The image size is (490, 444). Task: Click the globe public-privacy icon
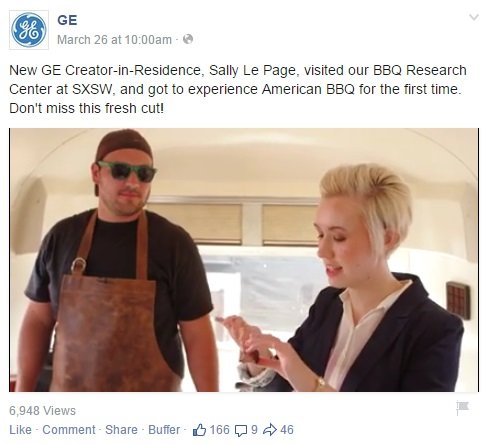pos(188,39)
